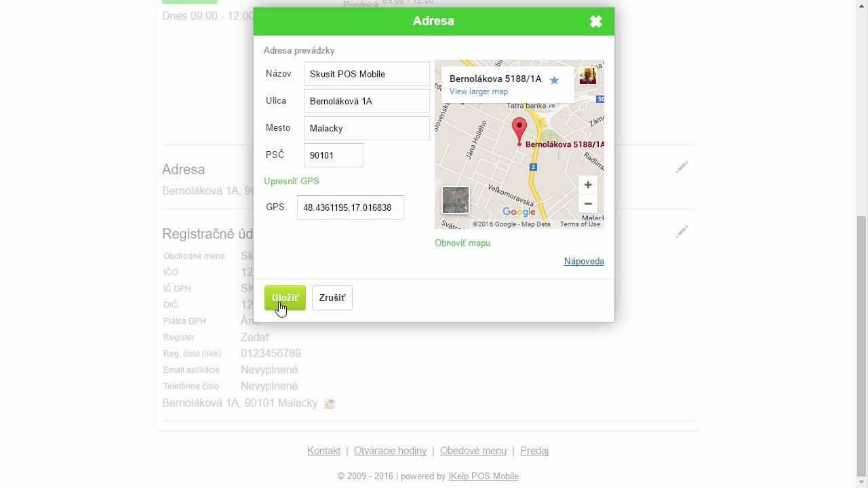The image size is (868, 488).
Task: Zoom in on the map with the plus button
Action: point(588,184)
